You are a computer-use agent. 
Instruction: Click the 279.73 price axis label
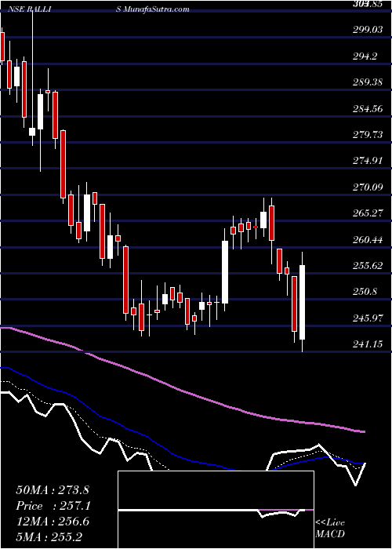coord(368,135)
